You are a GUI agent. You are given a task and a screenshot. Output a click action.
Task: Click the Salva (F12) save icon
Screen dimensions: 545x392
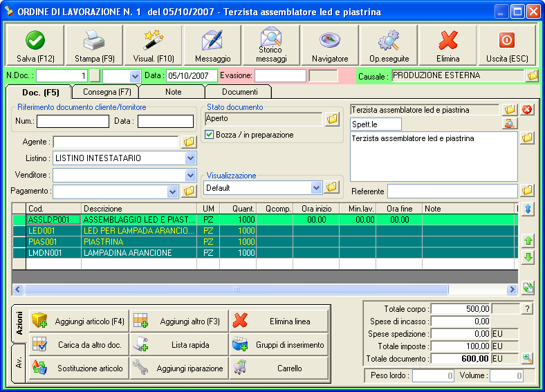[35, 46]
